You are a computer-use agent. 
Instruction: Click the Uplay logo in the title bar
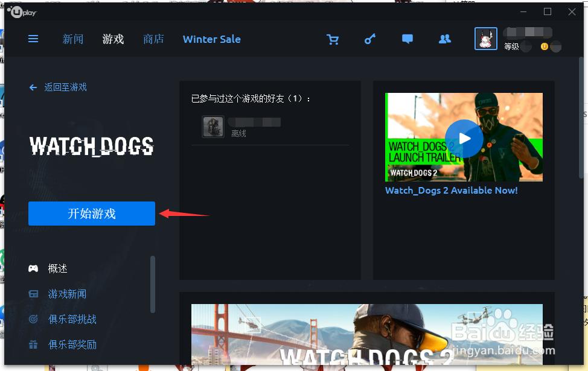coord(22,11)
